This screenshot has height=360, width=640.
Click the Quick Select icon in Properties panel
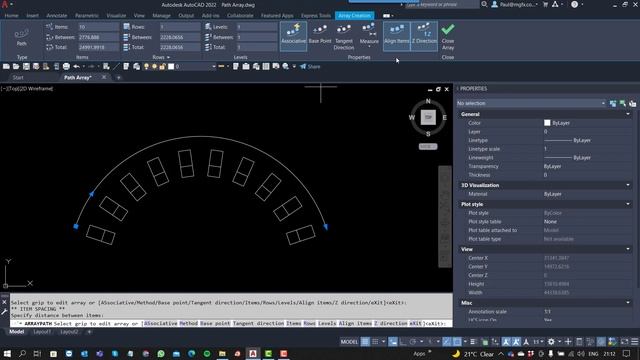tap(633, 103)
